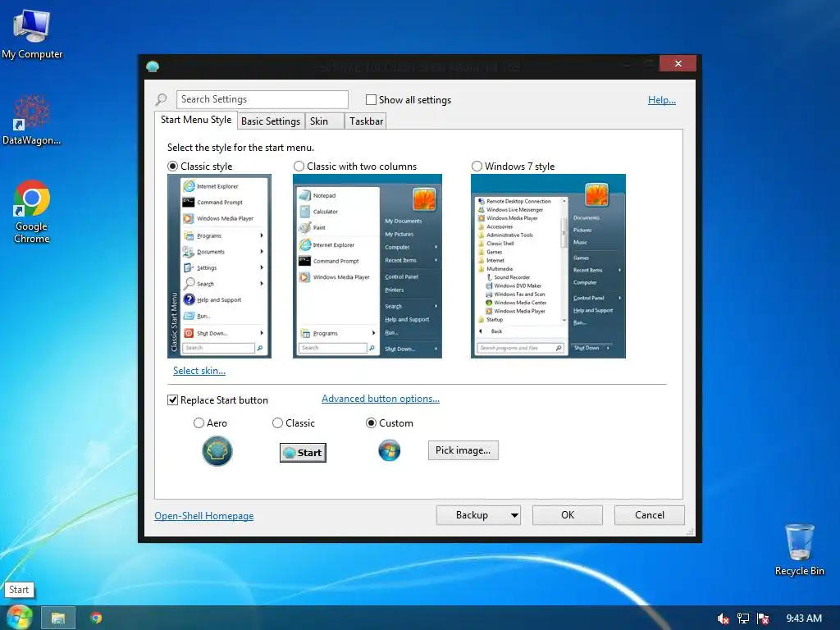Select Classic with two columns radio button

(299, 167)
